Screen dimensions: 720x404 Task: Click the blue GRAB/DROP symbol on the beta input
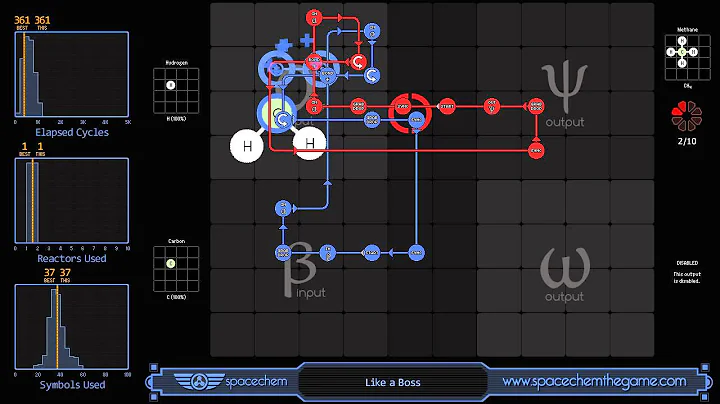[x=283, y=252]
